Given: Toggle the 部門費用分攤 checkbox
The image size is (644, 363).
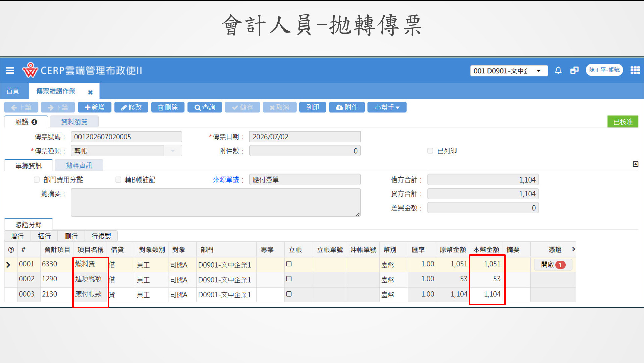Looking at the screenshot, I should pos(37,179).
